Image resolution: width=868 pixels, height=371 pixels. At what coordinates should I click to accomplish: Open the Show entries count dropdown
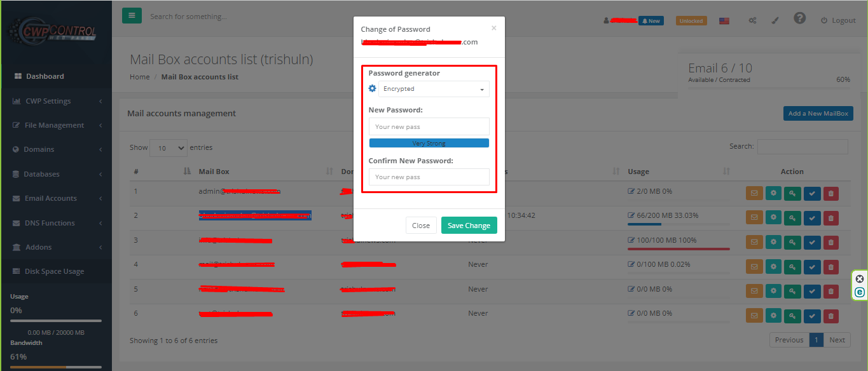pyautogui.click(x=169, y=148)
